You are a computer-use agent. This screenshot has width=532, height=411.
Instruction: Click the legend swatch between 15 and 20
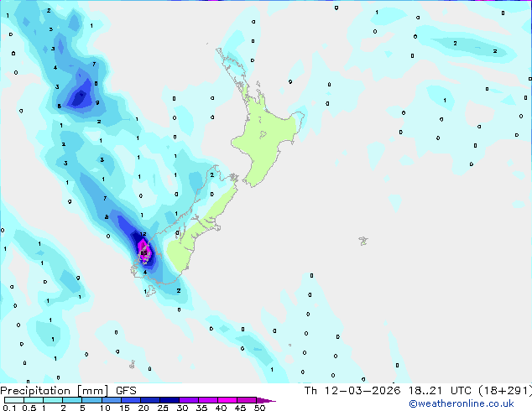coord(131,400)
